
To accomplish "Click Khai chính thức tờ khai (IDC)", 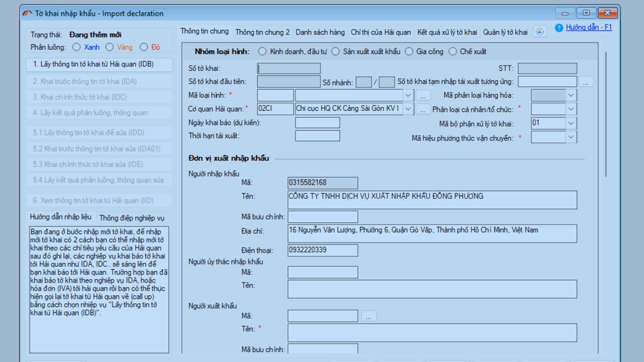I will point(99,97).
